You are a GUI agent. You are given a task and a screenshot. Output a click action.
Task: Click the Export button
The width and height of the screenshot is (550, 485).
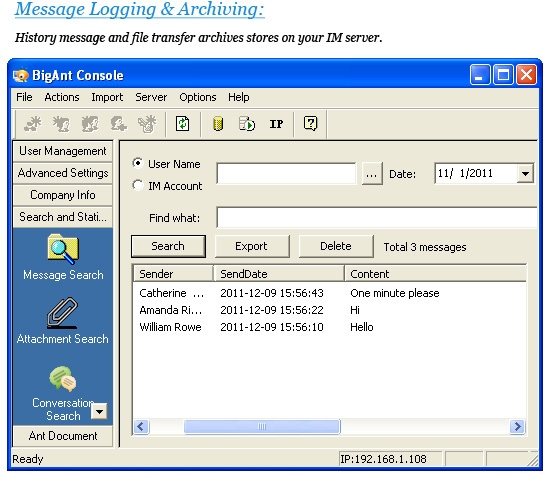(x=252, y=246)
